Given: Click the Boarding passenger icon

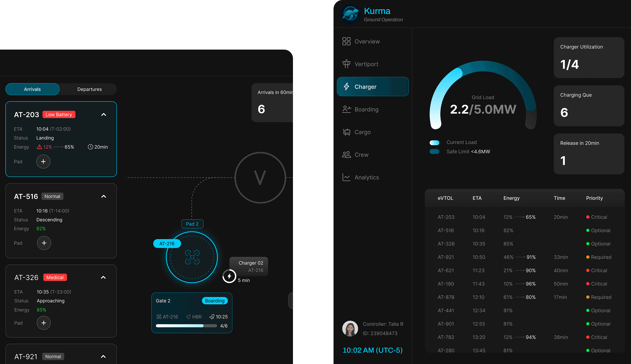Looking at the screenshot, I should click(346, 109).
